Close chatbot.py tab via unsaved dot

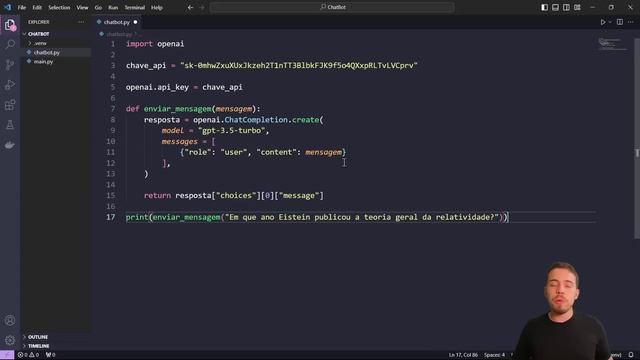tap(135, 22)
